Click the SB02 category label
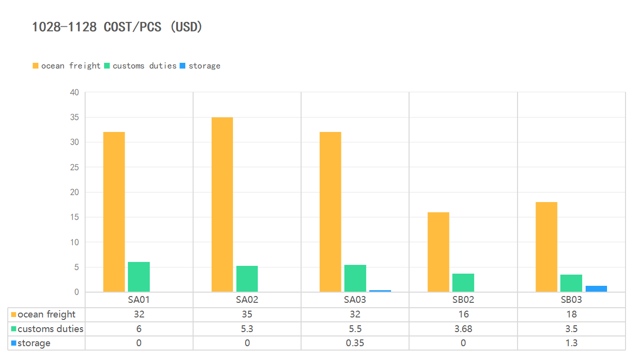644x353 pixels. [x=463, y=300]
